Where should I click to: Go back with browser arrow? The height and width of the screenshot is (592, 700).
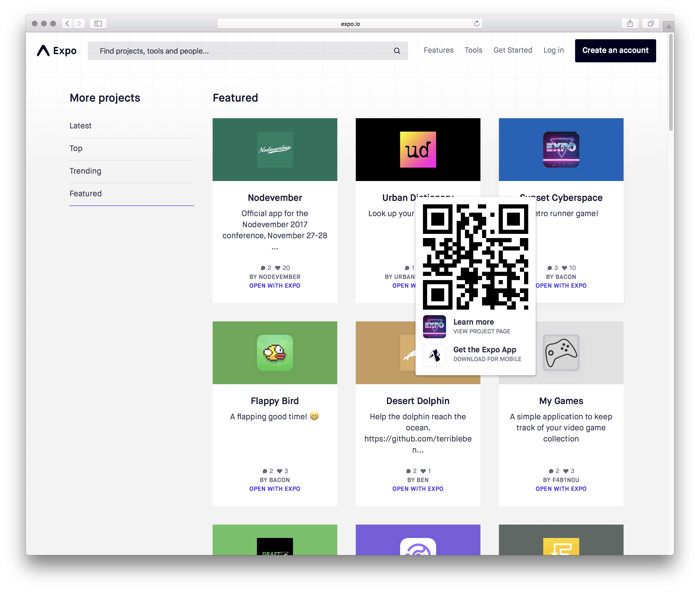tap(67, 24)
